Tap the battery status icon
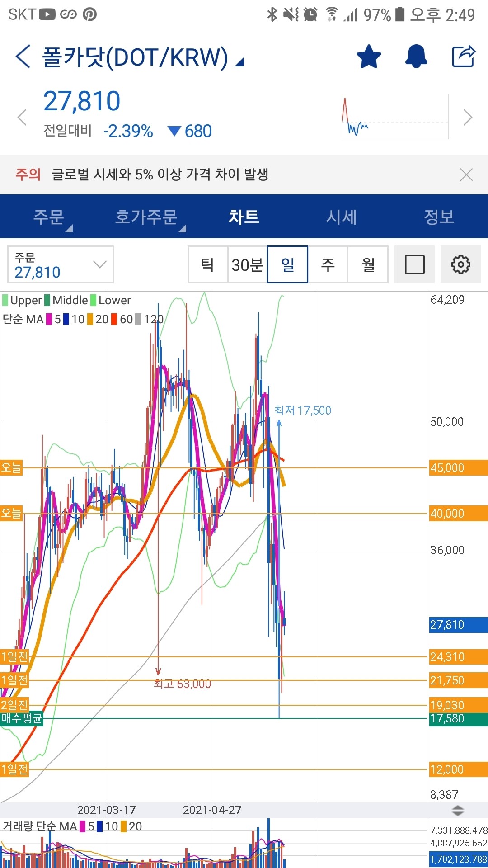Screen dimensions: 488x868 [399, 14]
